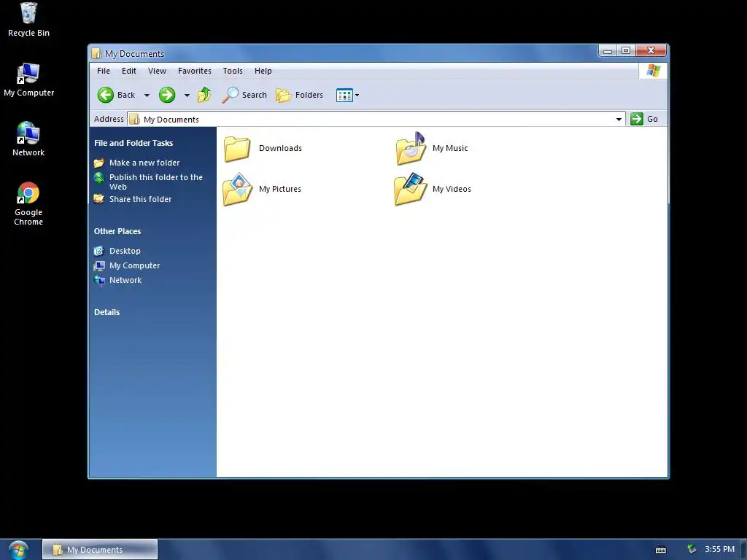The height and width of the screenshot is (560, 747).
Task: Open the Favorites menu
Action: click(194, 71)
